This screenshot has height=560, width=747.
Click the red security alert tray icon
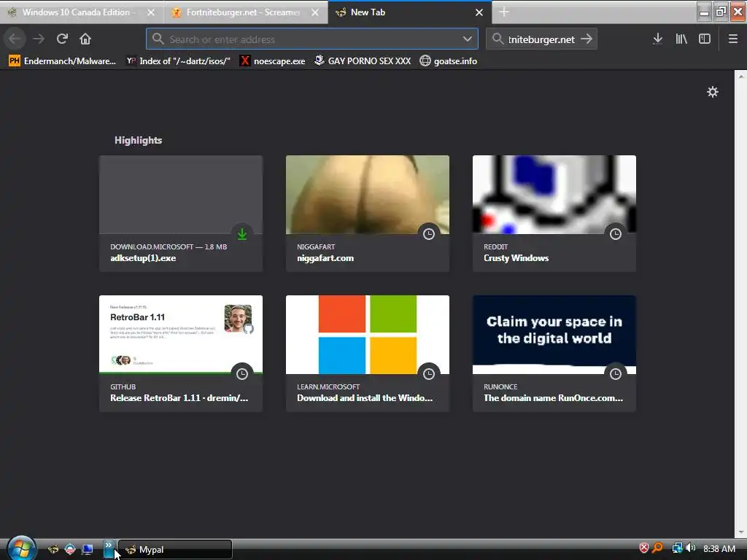(644, 548)
